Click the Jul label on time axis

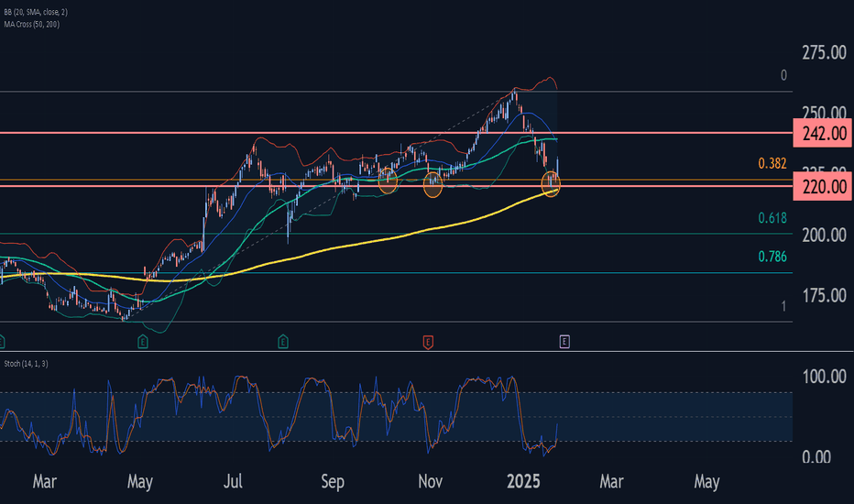[233, 482]
